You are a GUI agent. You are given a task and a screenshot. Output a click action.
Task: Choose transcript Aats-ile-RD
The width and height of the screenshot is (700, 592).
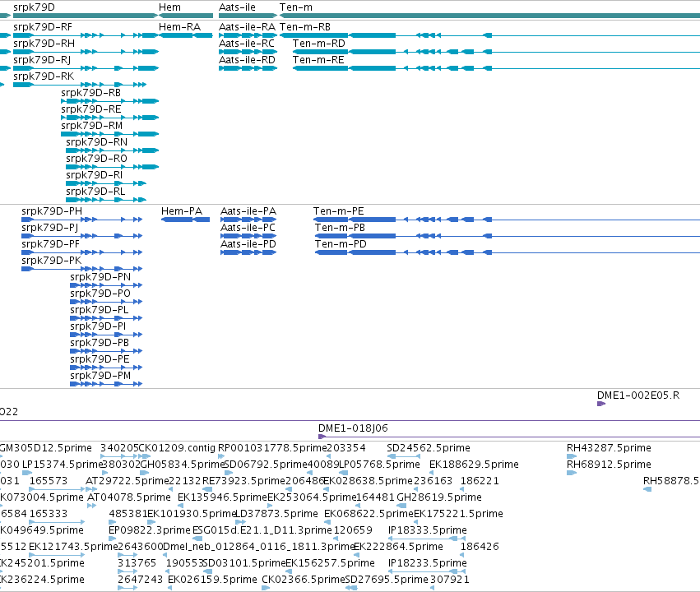pos(247,60)
